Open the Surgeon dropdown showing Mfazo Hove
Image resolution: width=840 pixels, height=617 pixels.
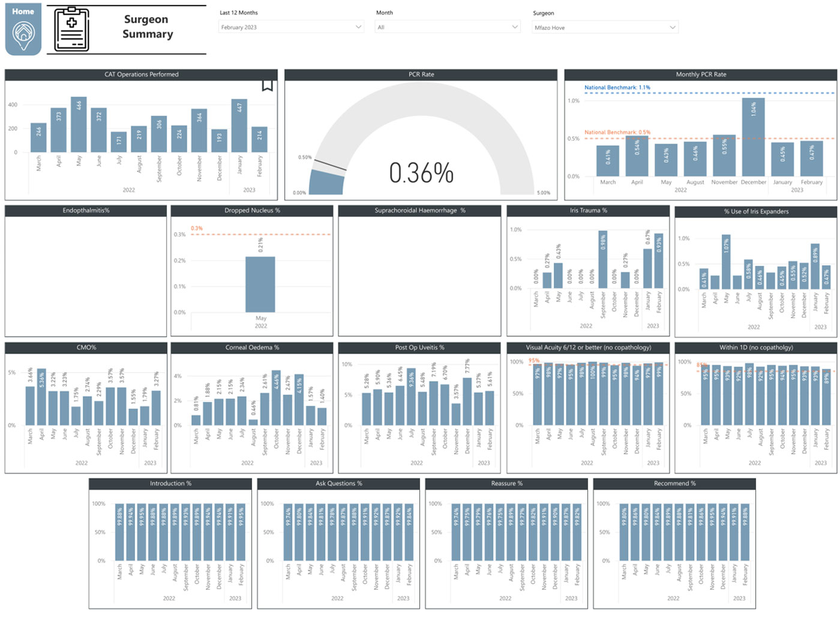point(605,28)
